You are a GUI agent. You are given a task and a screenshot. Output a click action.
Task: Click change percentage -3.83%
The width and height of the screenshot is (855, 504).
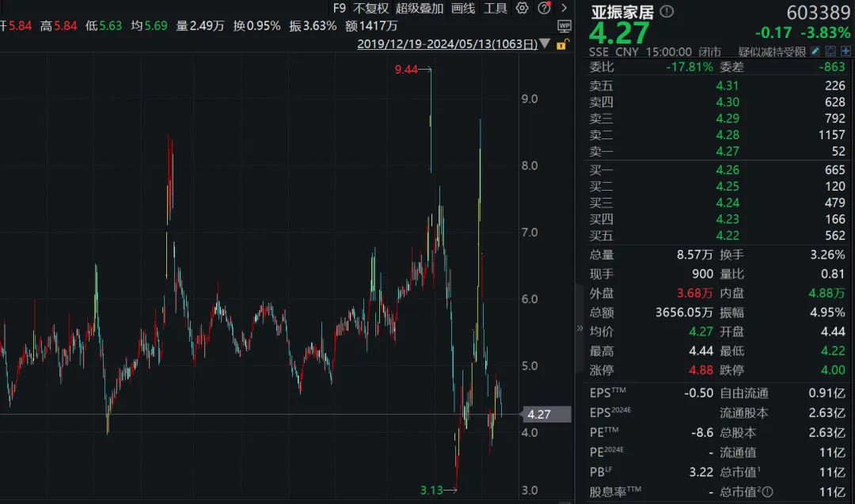826,32
